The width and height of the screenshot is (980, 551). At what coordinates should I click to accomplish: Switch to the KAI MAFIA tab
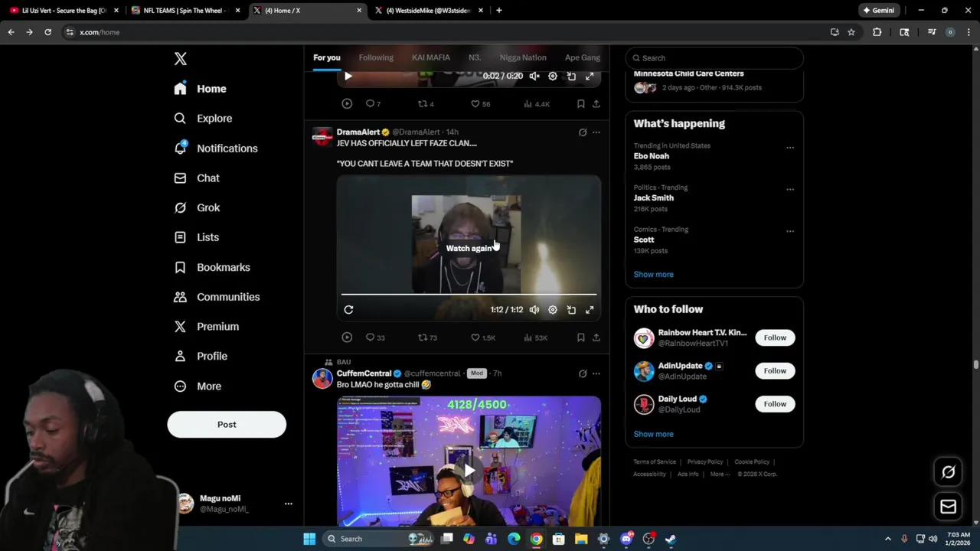tap(431, 57)
